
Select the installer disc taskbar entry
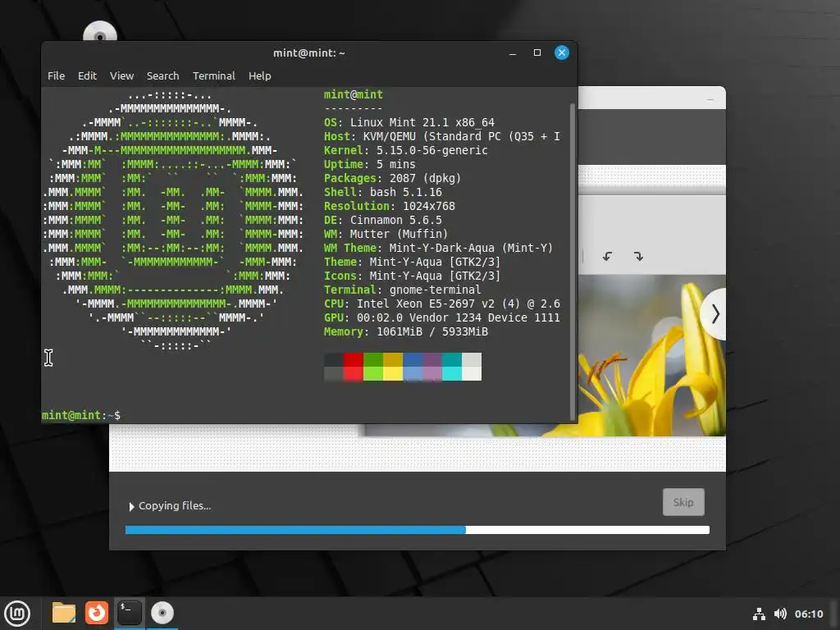[162, 613]
